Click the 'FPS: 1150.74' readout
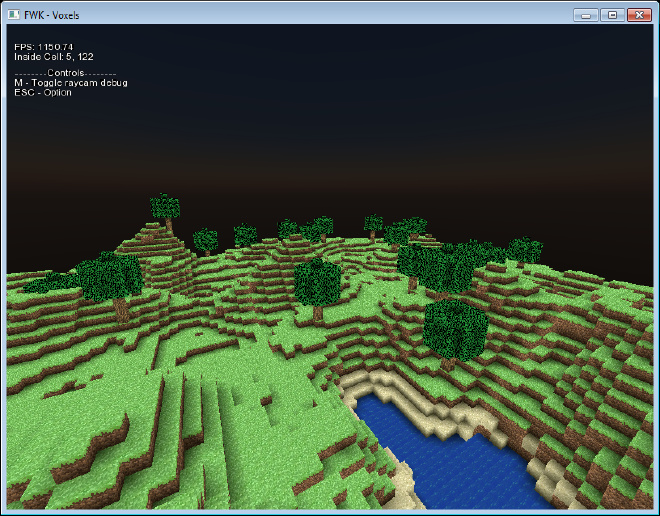This screenshot has height=516, width=660. 44,47
